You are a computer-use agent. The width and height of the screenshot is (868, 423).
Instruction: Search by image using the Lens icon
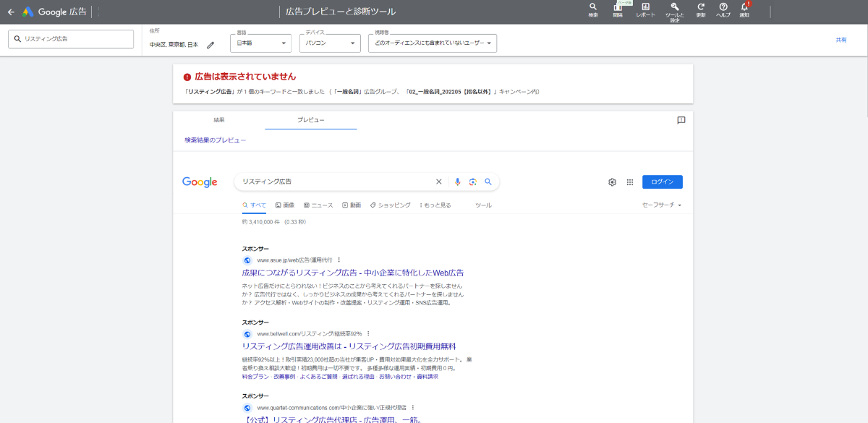pos(473,181)
